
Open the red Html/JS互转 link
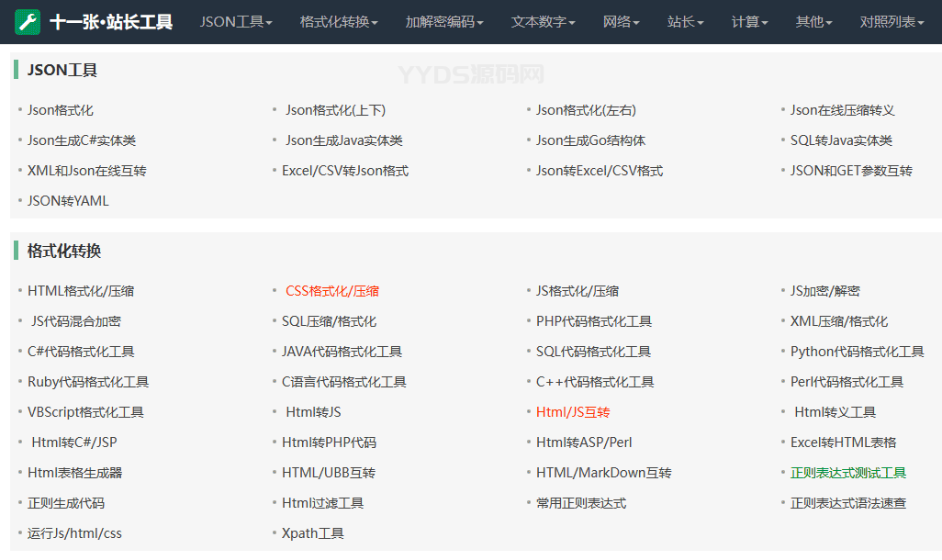click(573, 412)
